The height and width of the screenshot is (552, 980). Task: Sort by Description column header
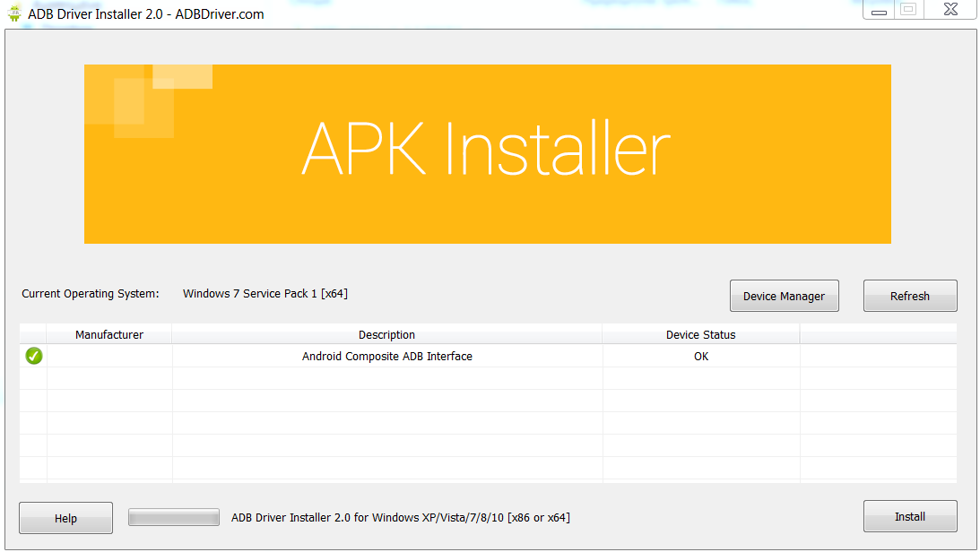click(386, 335)
